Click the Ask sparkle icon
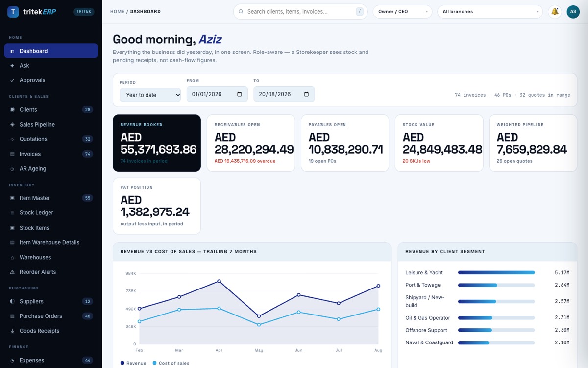588x368 pixels. click(x=12, y=66)
